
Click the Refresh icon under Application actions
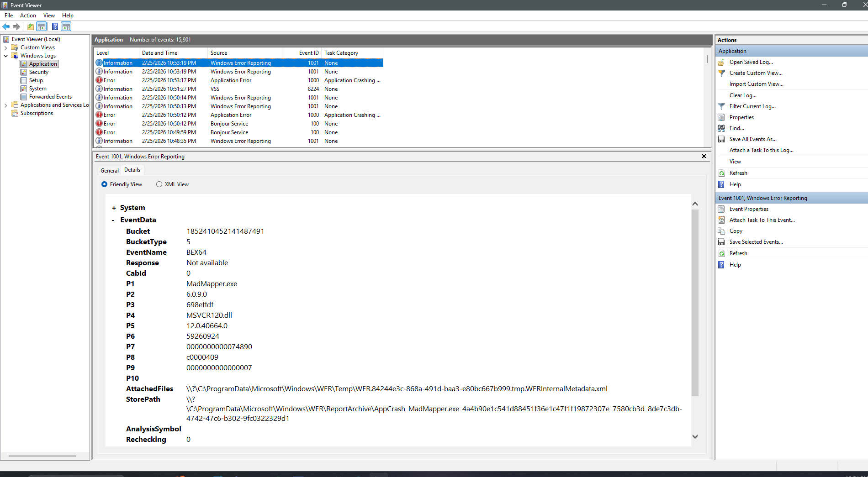pyautogui.click(x=722, y=173)
